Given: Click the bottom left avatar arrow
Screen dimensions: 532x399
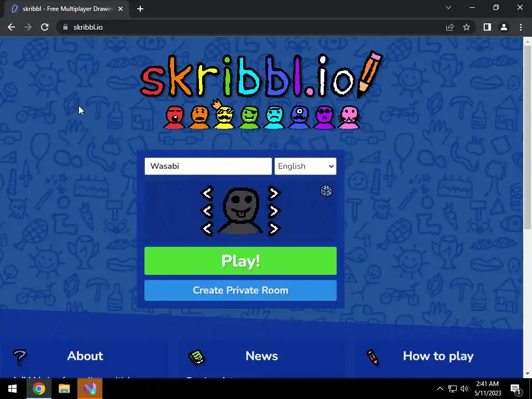Looking at the screenshot, I should (x=207, y=229).
